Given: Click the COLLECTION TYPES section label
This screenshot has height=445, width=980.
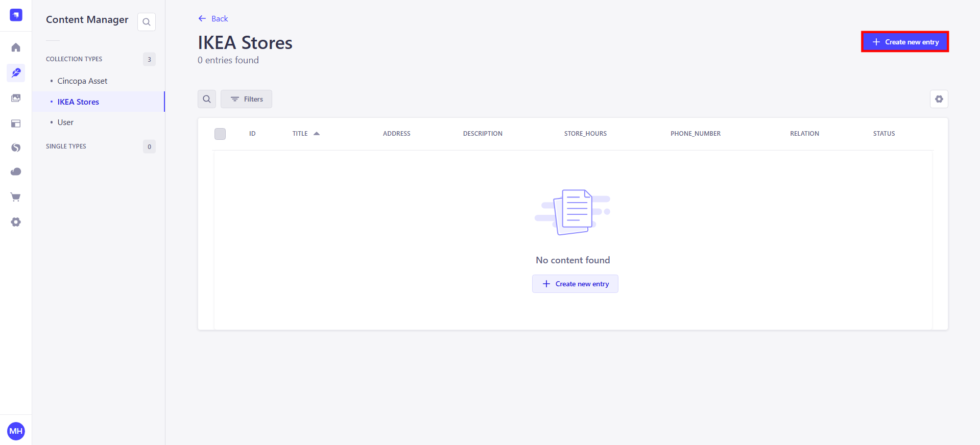Looking at the screenshot, I should coord(74,59).
